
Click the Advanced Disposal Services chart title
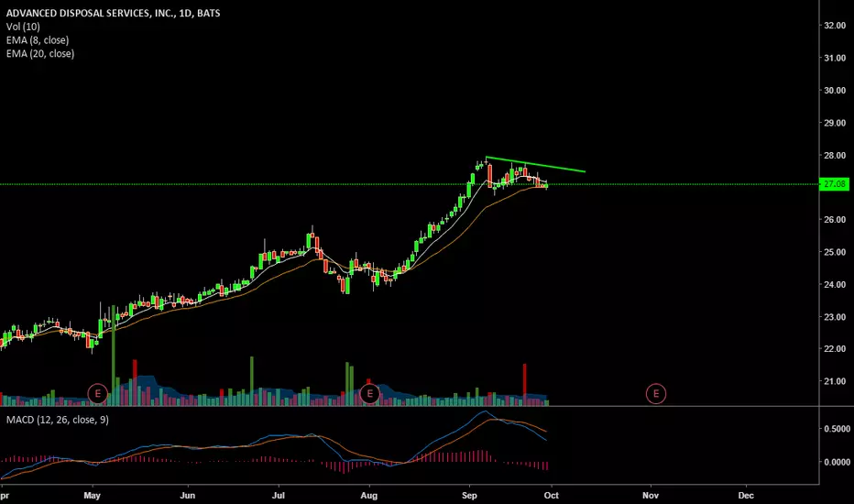pos(114,13)
